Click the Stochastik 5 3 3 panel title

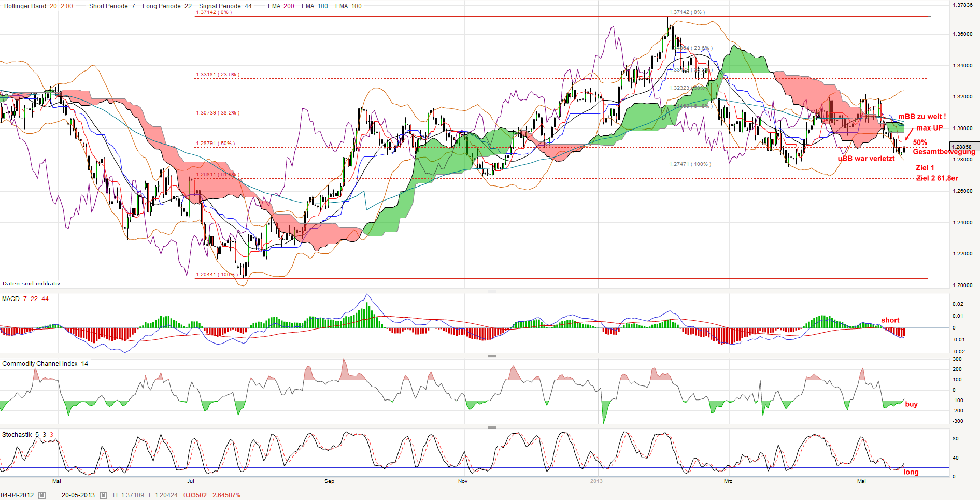[x=27, y=435]
